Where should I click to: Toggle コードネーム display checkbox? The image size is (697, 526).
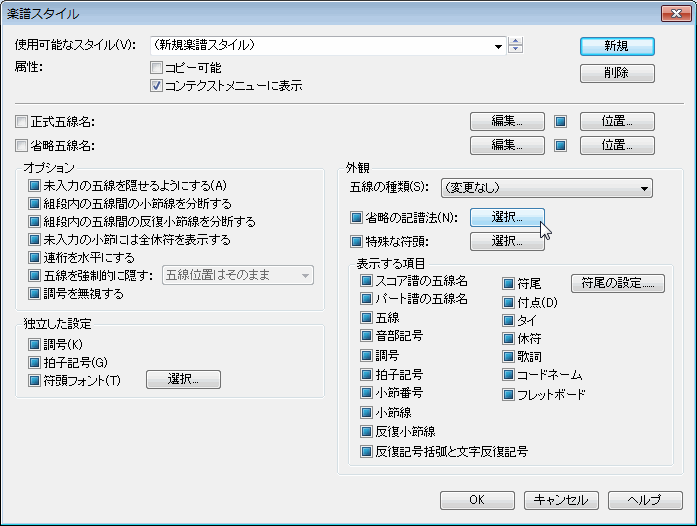(508, 375)
